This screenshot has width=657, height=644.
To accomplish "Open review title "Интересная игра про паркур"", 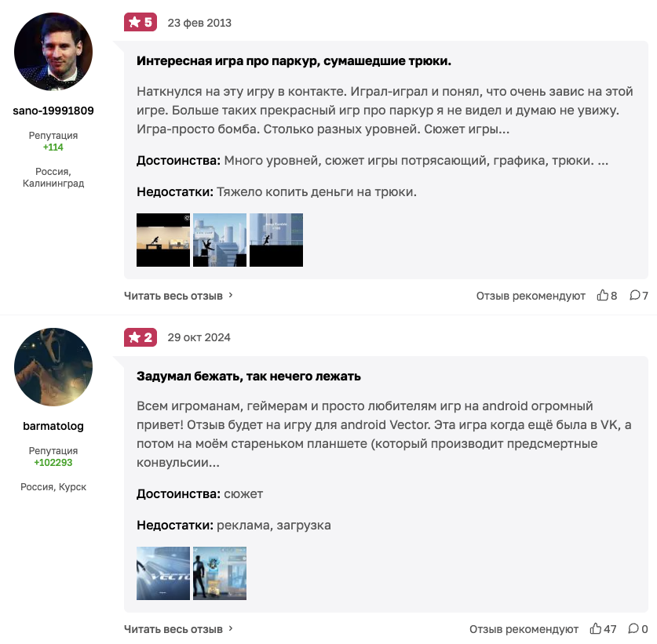I will (x=294, y=61).
